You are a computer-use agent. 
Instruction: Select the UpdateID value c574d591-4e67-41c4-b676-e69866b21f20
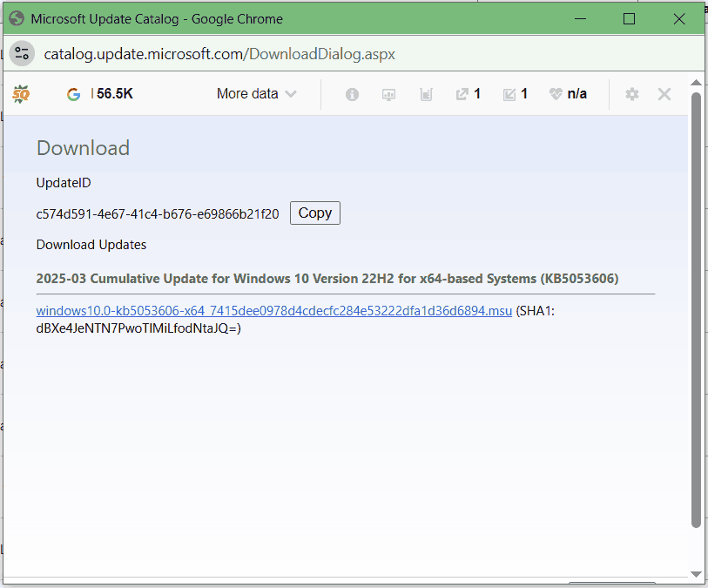click(158, 214)
